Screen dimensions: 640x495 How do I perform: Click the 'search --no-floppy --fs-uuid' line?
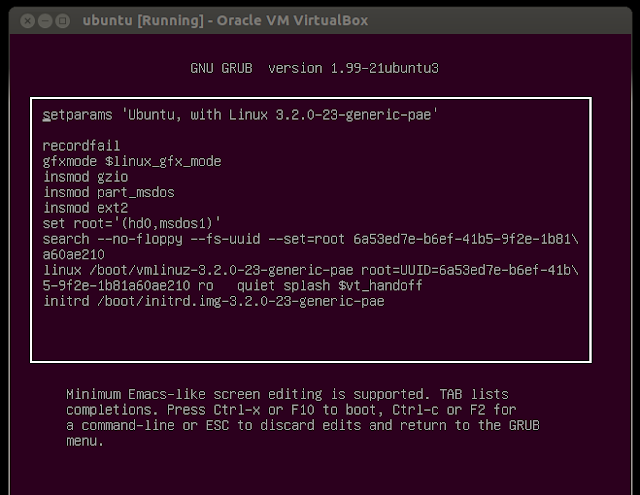pos(311,239)
